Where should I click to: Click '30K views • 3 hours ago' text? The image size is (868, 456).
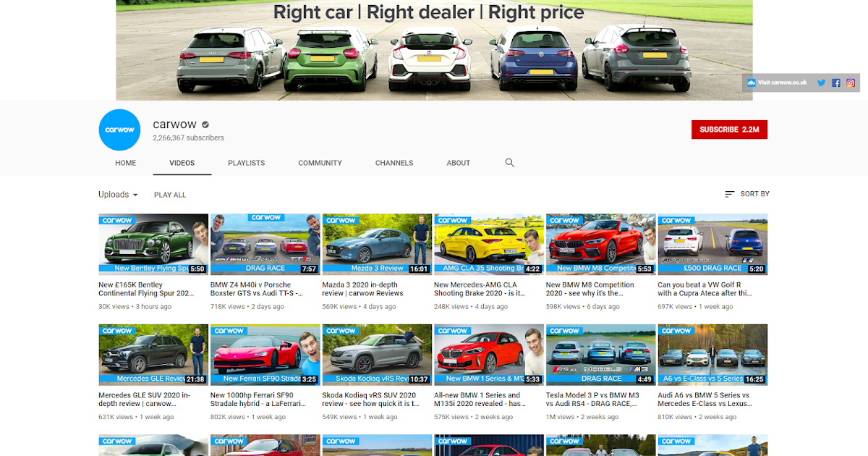(135, 307)
